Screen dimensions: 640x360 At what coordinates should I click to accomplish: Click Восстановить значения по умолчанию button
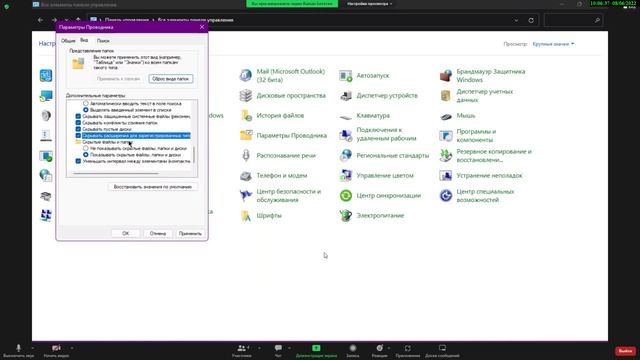(153, 187)
